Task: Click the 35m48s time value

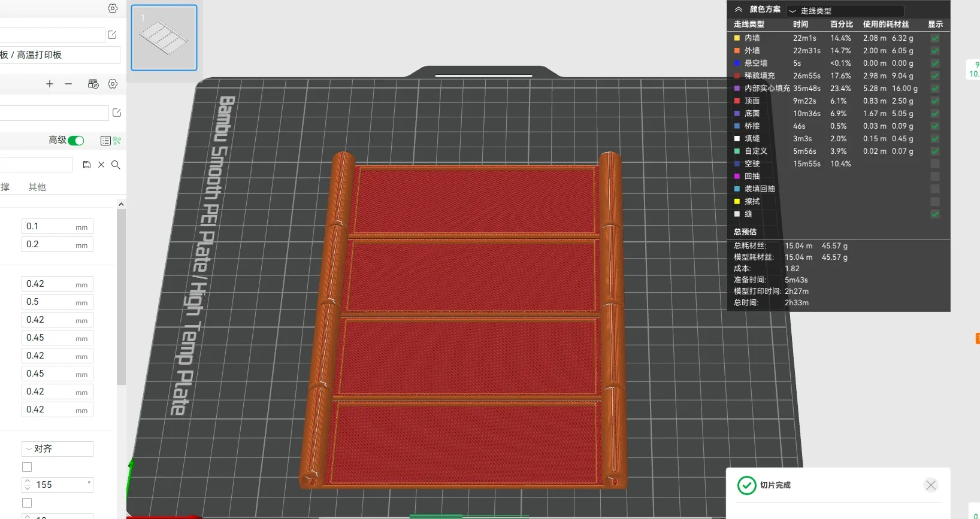Action: click(x=807, y=89)
